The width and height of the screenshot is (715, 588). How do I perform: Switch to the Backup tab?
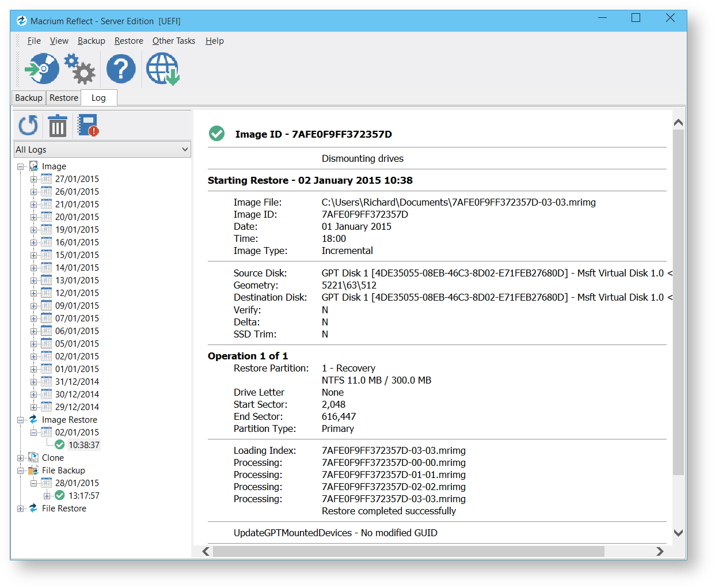point(29,98)
